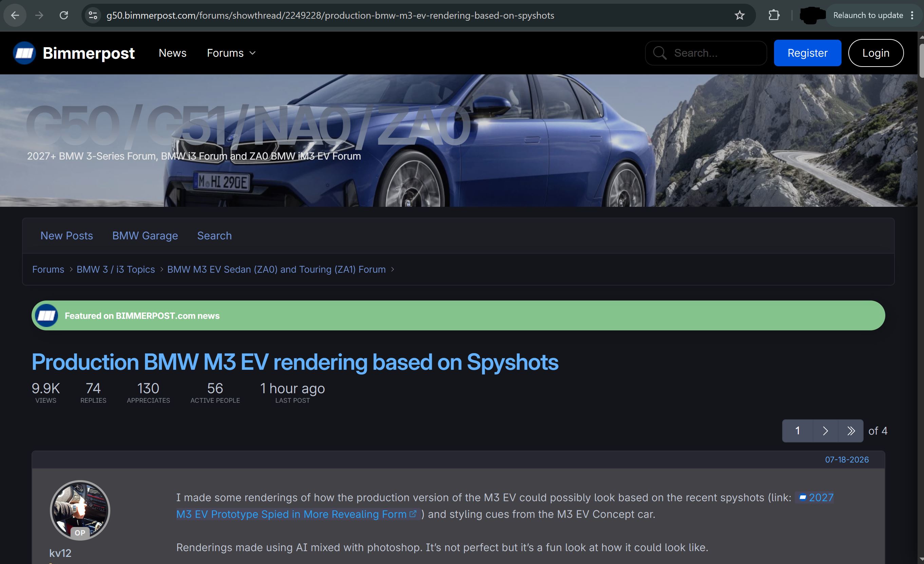924x564 pixels.
Task: Open BMW M3 EV Sedan and Touring Forum breadcrumb
Action: 276,269
